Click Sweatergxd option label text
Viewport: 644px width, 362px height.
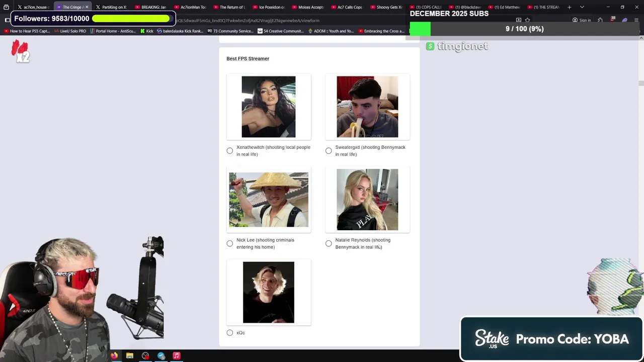pyautogui.click(x=370, y=151)
